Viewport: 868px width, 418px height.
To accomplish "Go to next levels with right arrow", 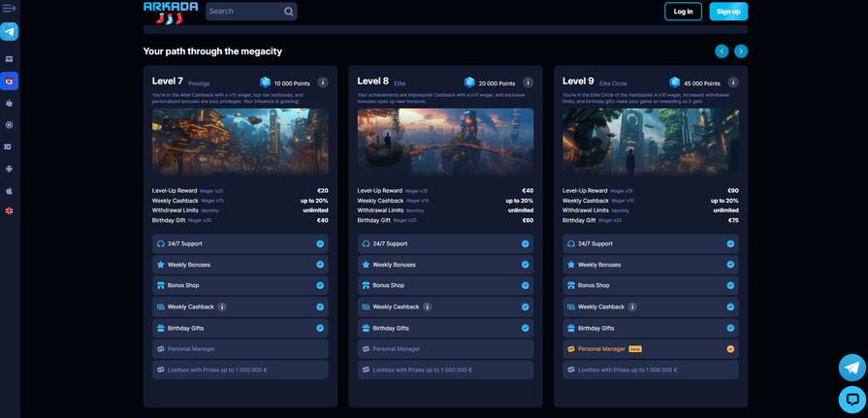I will click(x=741, y=51).
